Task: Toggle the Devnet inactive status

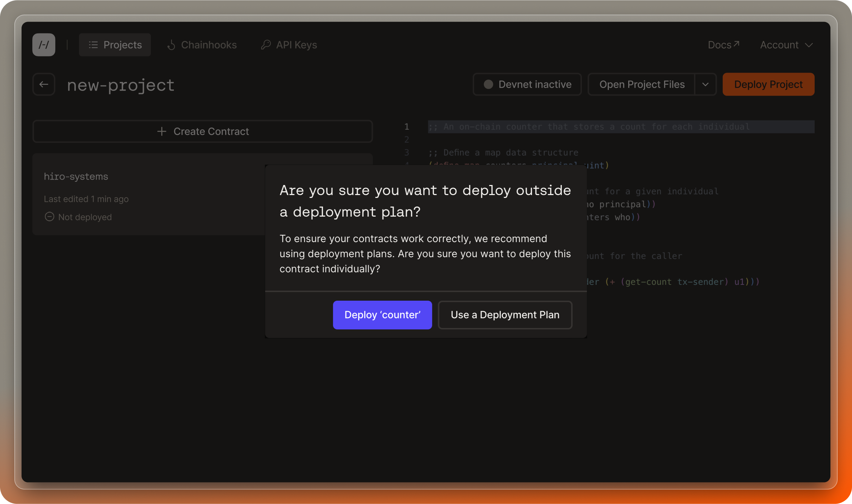Action: pos(527,84)
